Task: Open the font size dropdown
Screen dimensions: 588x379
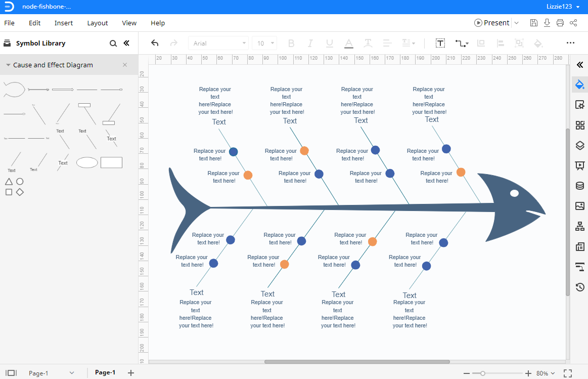Action: 273,43
